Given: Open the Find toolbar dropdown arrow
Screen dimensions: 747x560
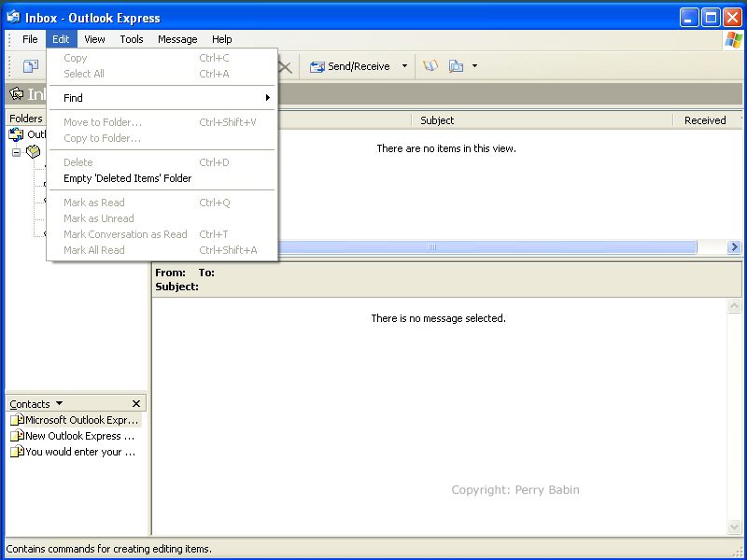Looking at the screenshot, I should coord(474,66).
